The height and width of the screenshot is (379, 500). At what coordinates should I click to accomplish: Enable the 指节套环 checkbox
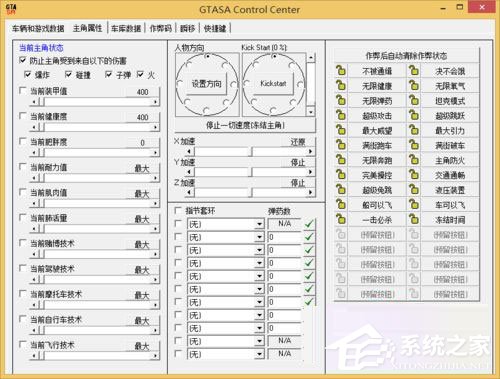click(178, 210)
